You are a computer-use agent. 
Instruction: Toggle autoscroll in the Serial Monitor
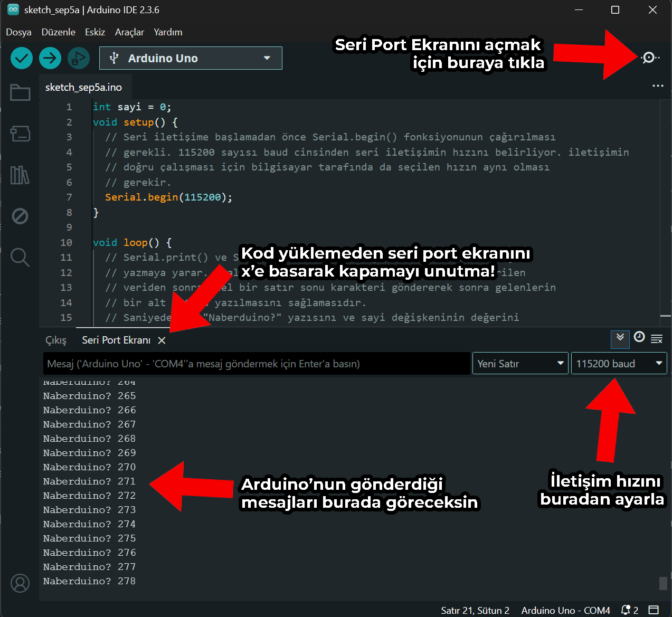pos(620,339)
